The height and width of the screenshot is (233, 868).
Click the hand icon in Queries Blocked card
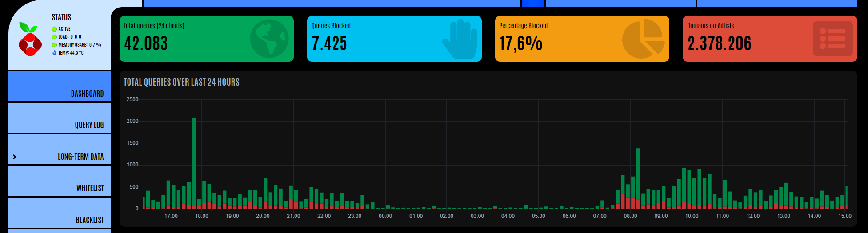pos(459,39)
